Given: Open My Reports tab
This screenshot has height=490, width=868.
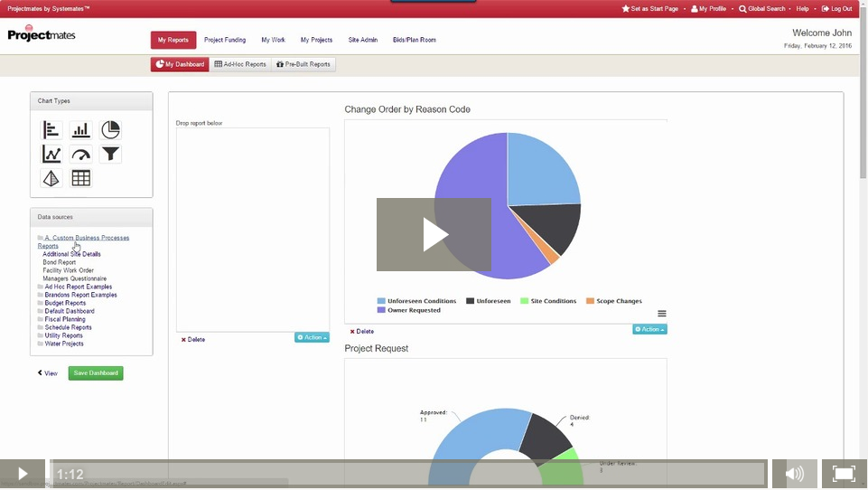Looking at the screenshot, I should [173, 40].
